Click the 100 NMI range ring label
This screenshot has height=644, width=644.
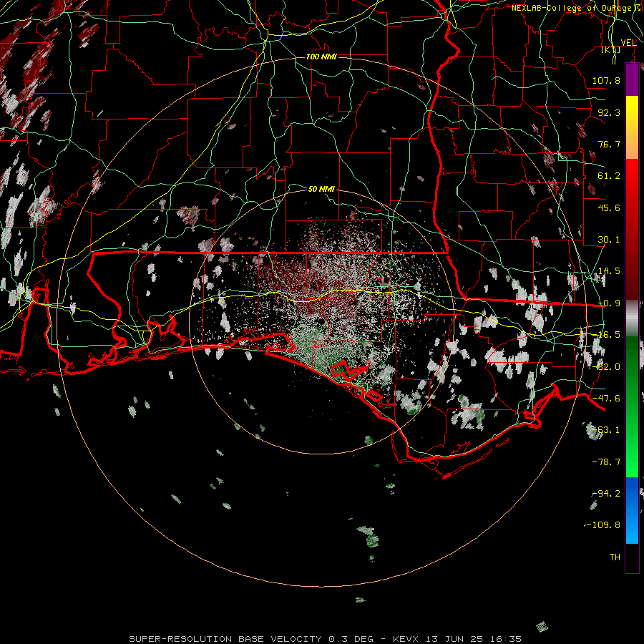coord(321,57)
